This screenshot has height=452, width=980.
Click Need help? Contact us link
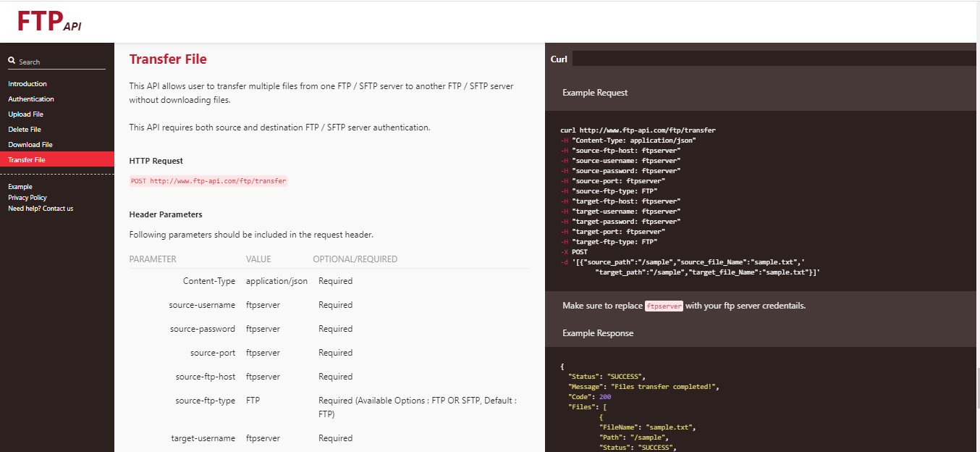[41, 209]
